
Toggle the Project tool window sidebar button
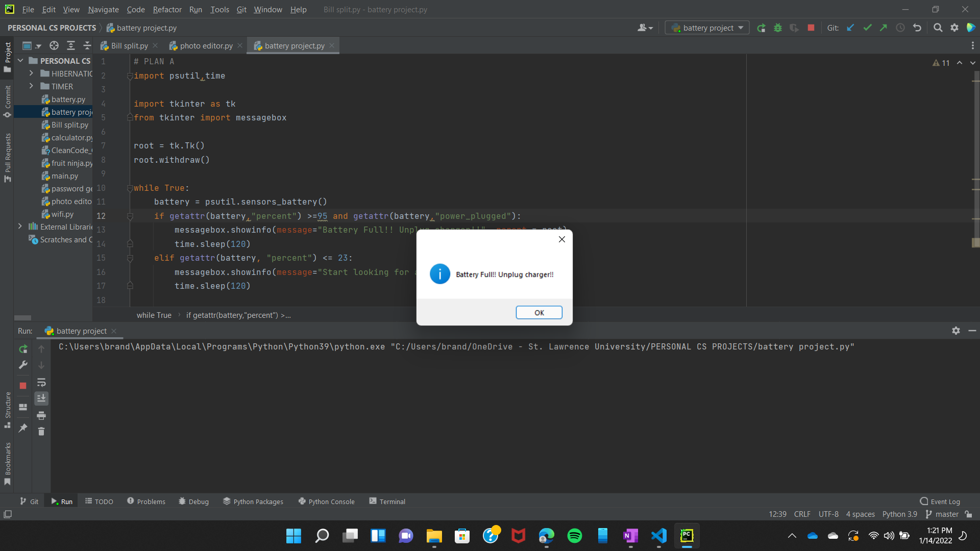click(7, 56)
